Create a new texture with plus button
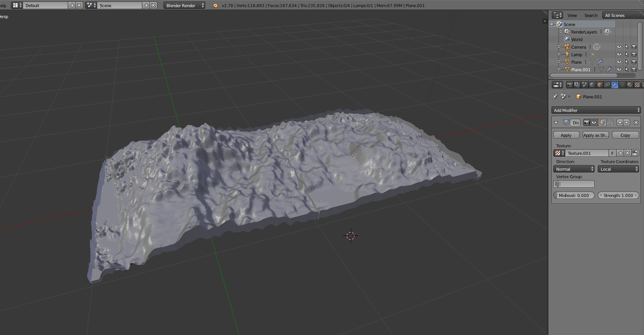The image size is (644, 335). click(621, 153)
